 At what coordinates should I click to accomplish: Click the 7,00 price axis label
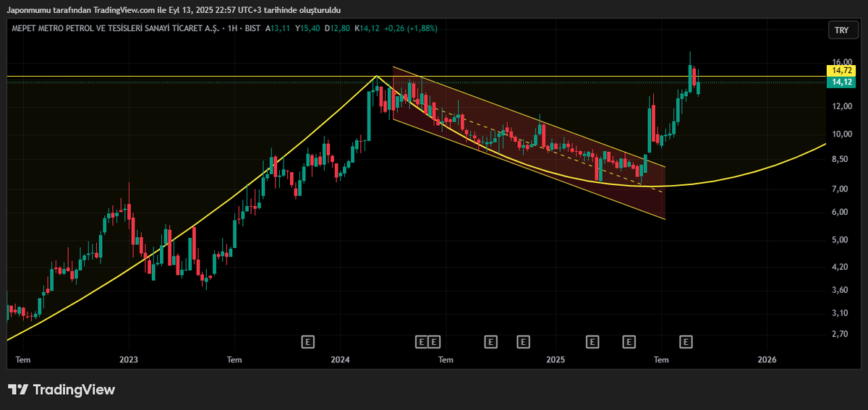[841, 189]
